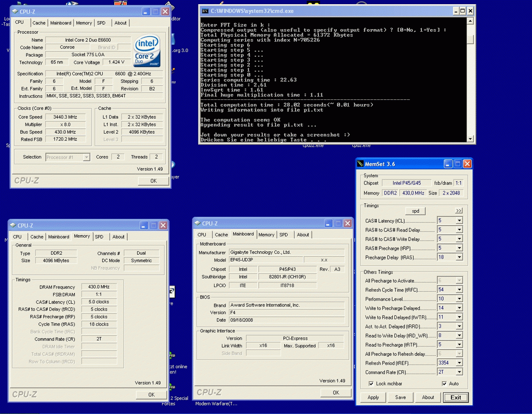Click the Manufacturer field Gigabyte Technology Co., Ltd.

(287, 252)
